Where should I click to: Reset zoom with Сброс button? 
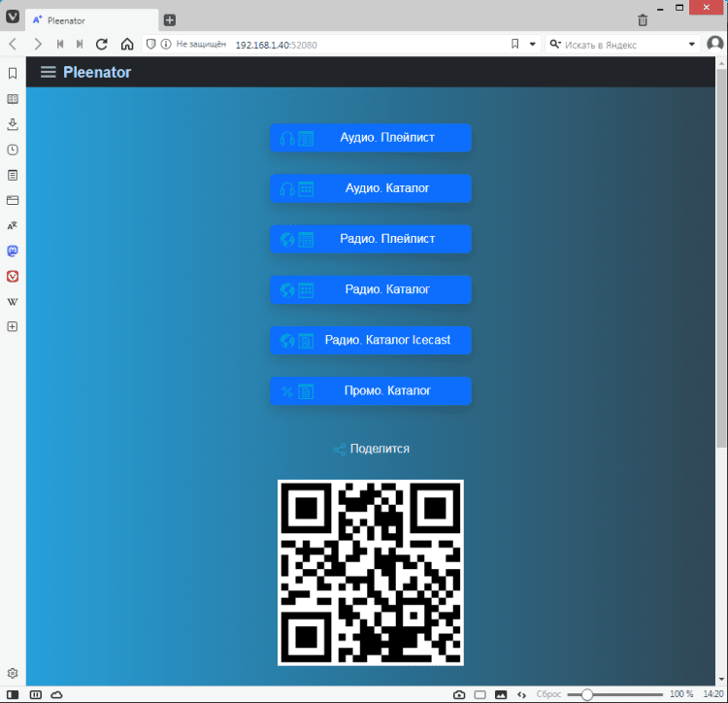pyautogui.click(x=548, y=694)
